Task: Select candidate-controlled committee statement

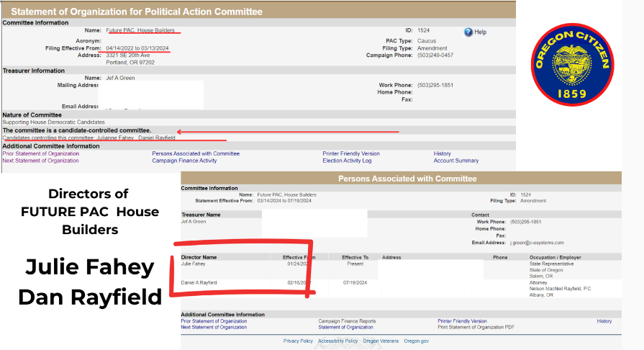Action: pos(77,130)
